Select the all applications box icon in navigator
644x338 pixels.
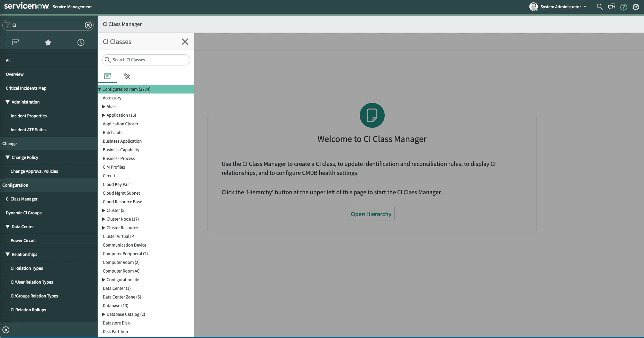[15, 42]
